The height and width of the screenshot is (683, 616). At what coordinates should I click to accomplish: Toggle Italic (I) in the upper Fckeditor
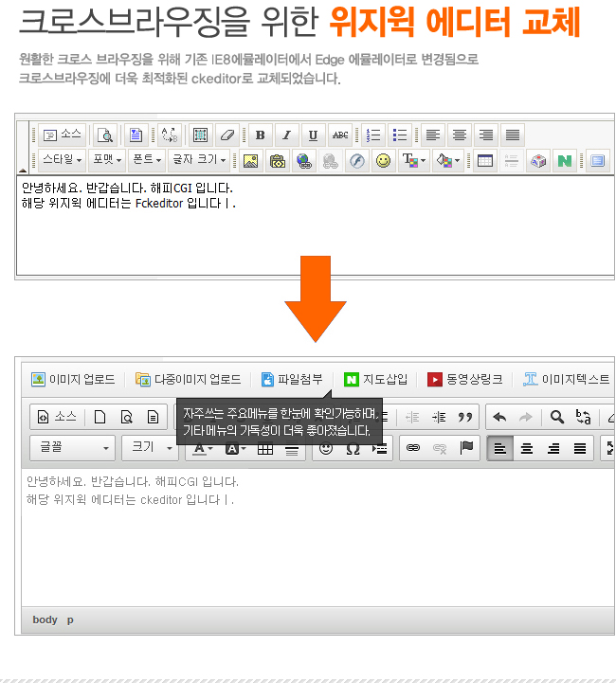click(286, 135)
